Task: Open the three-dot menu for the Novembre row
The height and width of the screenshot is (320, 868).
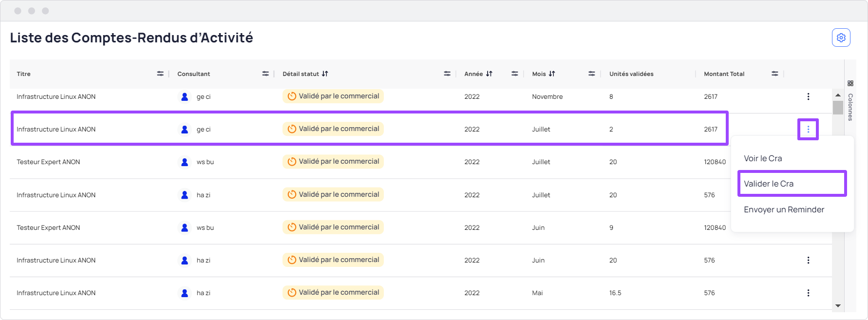Action: (x=808, y=96)
